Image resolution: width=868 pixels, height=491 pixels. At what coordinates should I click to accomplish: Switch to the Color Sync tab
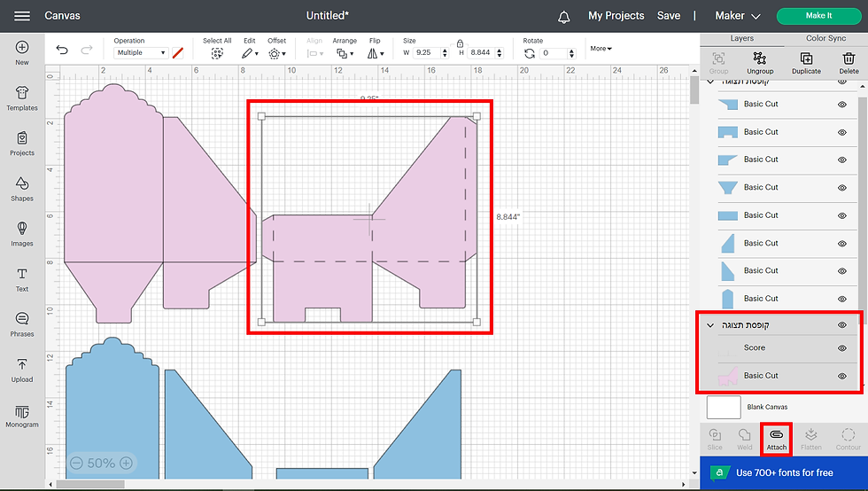click(825, 39)
